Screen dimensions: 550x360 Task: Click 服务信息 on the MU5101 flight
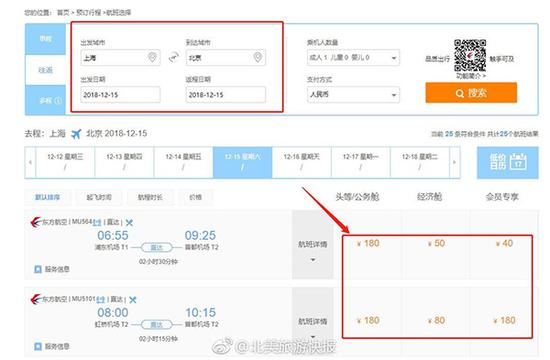(x=57, y=346)
